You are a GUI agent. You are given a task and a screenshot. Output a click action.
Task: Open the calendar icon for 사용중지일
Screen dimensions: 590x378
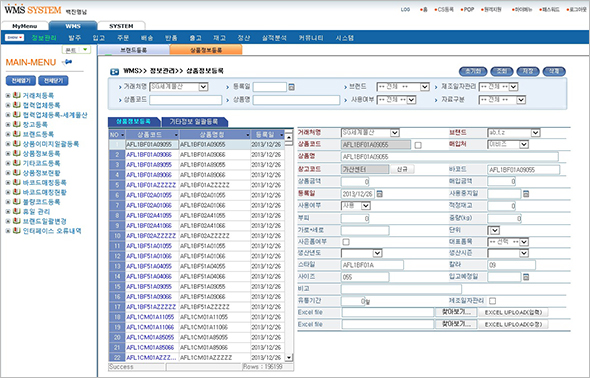click(526, 194)
